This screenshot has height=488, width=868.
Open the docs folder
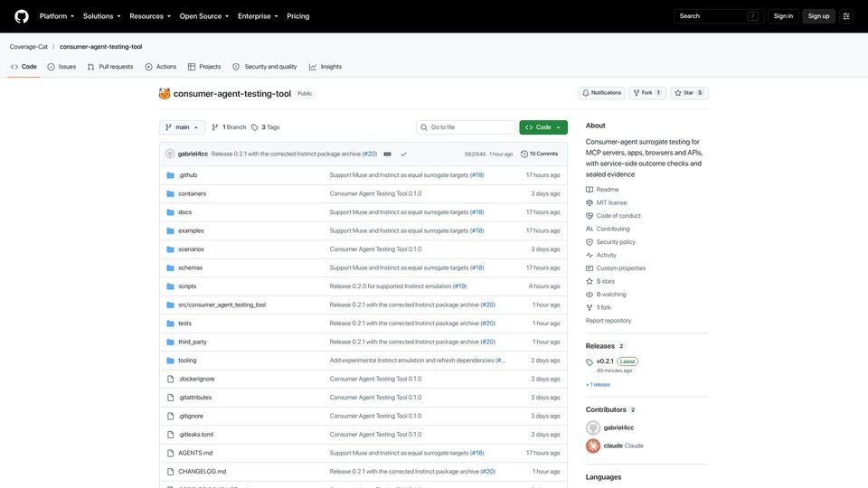(x=184, y=211)
